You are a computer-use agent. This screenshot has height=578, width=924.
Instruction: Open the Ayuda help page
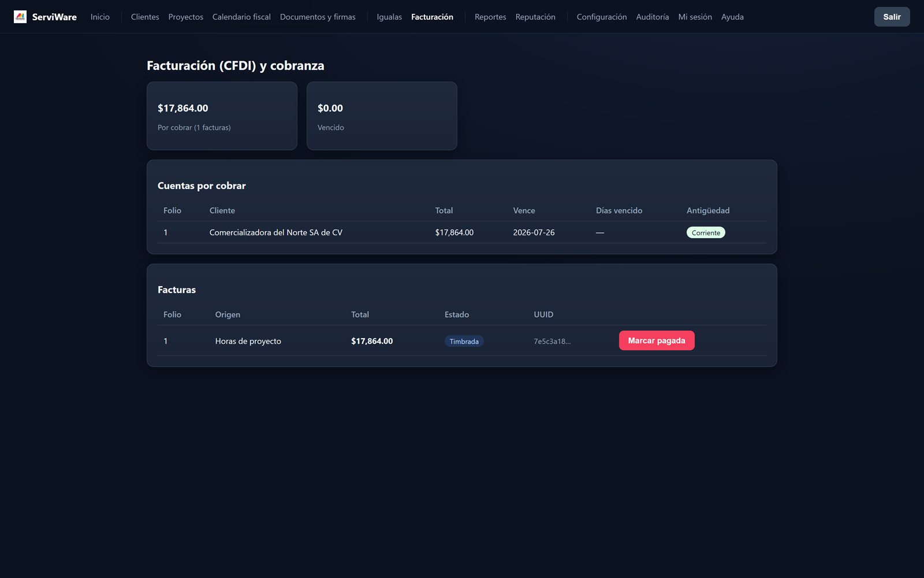(x=732, y=17)
